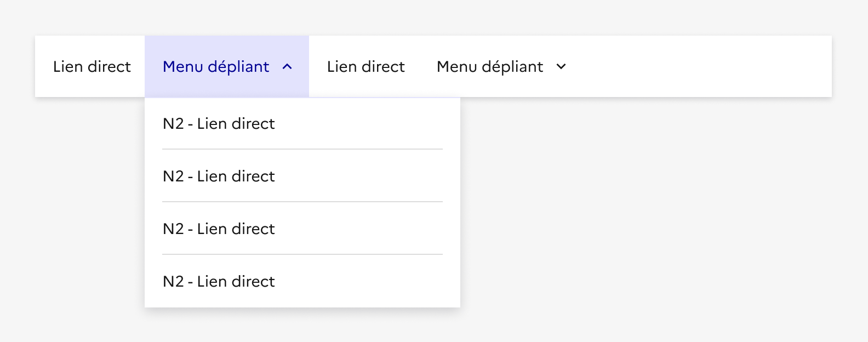Expand the closed menu via the down chevron
This screenshot has width=868, height=342.
click(561, 67)
